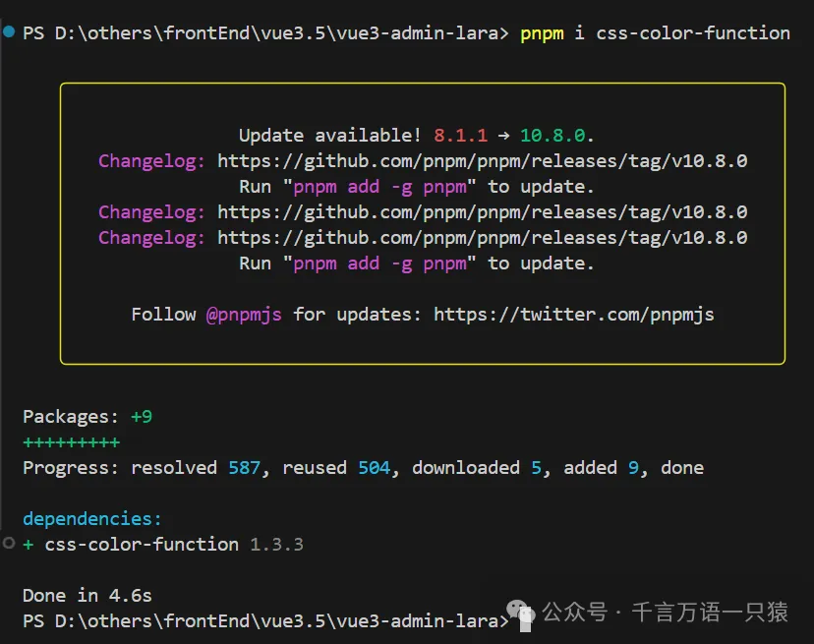Click the WeChat logo in the watermark
The height and width of the screenshot is (644, 814).
click(x=525, y=615)
